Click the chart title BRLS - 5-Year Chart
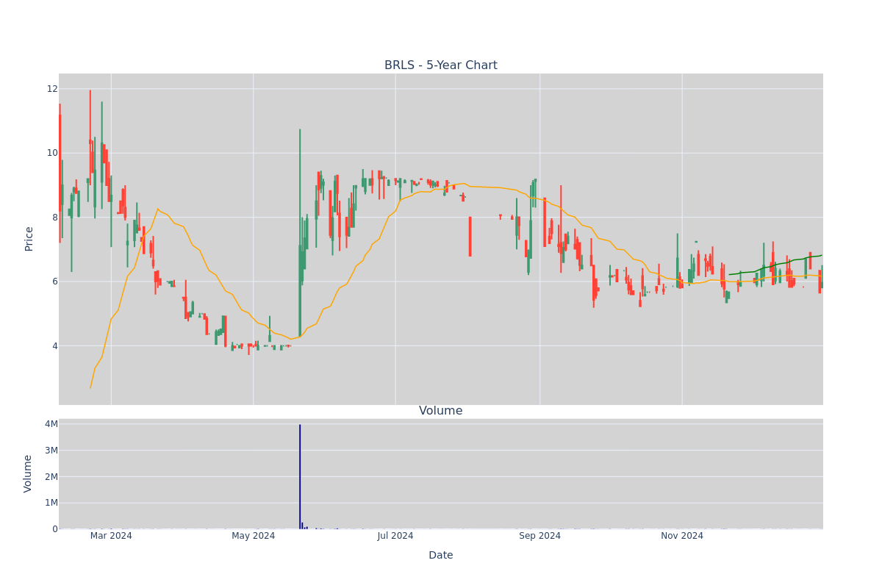Viewport: 882px width, 588px height. pos(441,65)
